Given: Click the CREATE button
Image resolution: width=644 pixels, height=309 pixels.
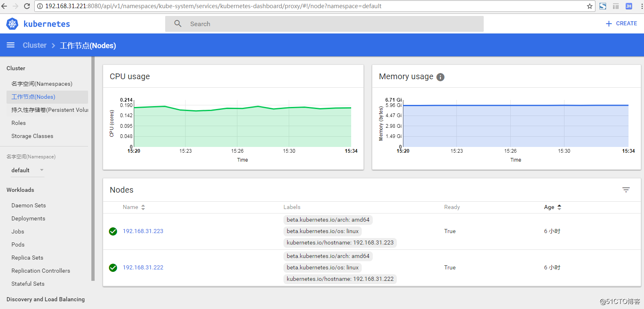Looking at the screenshot, I should (621, 24).
